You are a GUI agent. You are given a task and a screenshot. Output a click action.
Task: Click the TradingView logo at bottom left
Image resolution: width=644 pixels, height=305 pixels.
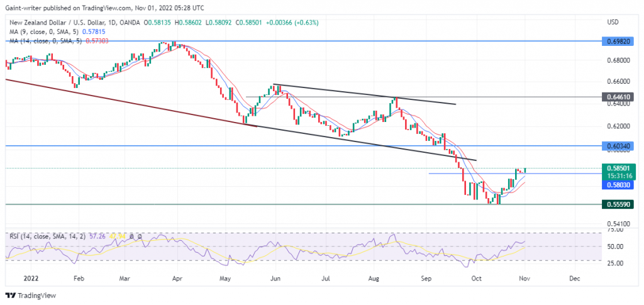30,296
